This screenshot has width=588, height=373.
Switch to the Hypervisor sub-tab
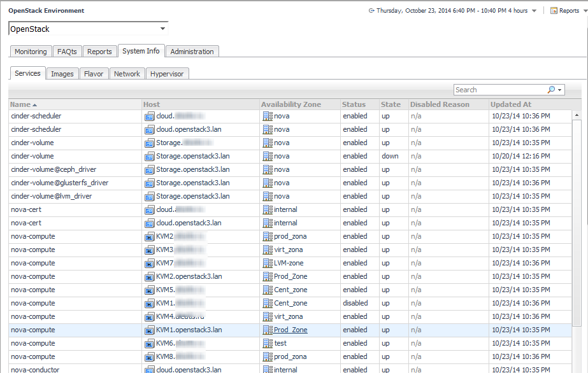click(x=167, y=74)
